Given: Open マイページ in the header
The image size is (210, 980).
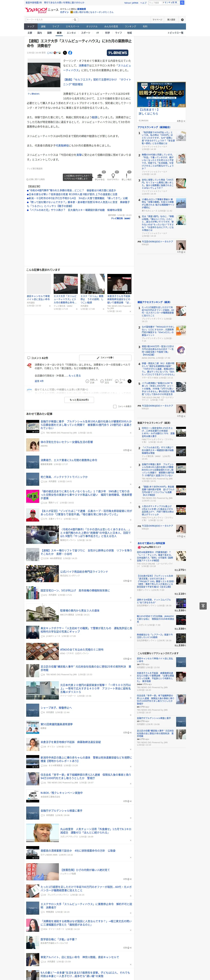Looking at the screenshot, I should click(x=157, y=20).
